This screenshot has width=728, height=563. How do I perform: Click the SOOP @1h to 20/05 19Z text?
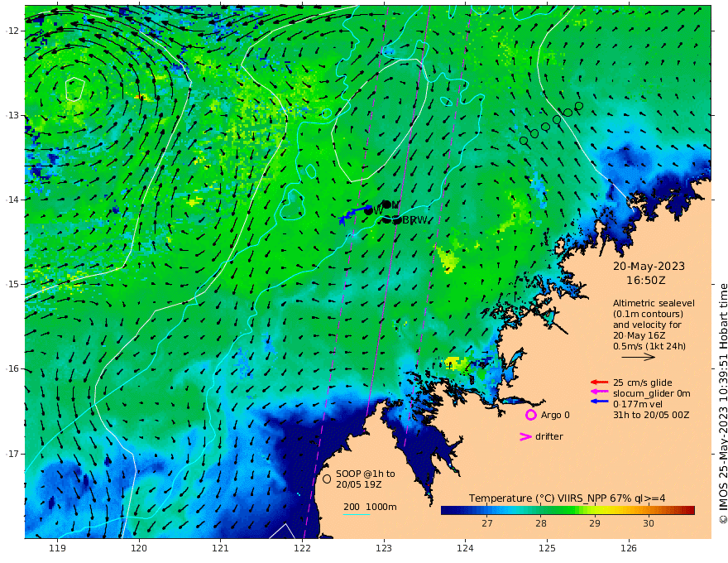click(x=366, y=479)
